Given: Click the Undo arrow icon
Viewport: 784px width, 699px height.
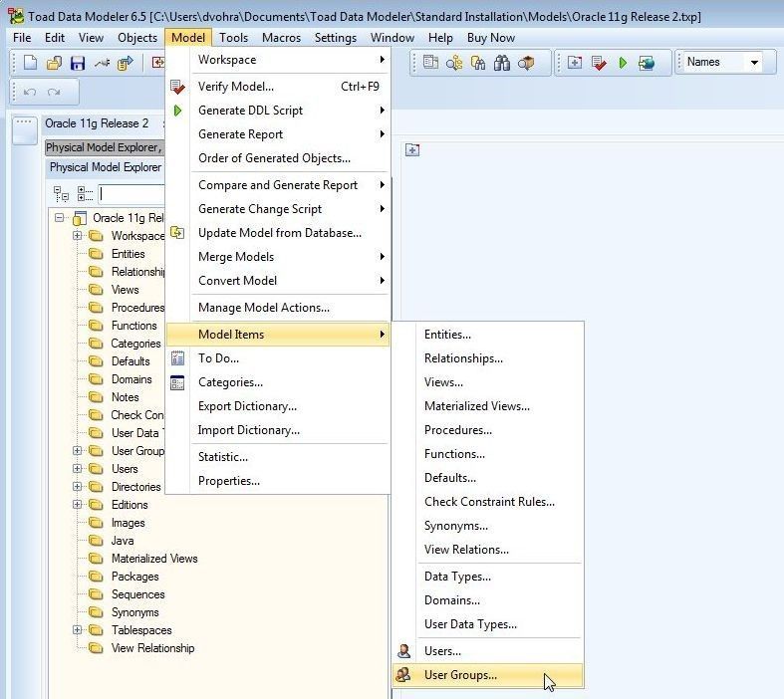Looking at the screenshot, I should click(x=30, y=92).
